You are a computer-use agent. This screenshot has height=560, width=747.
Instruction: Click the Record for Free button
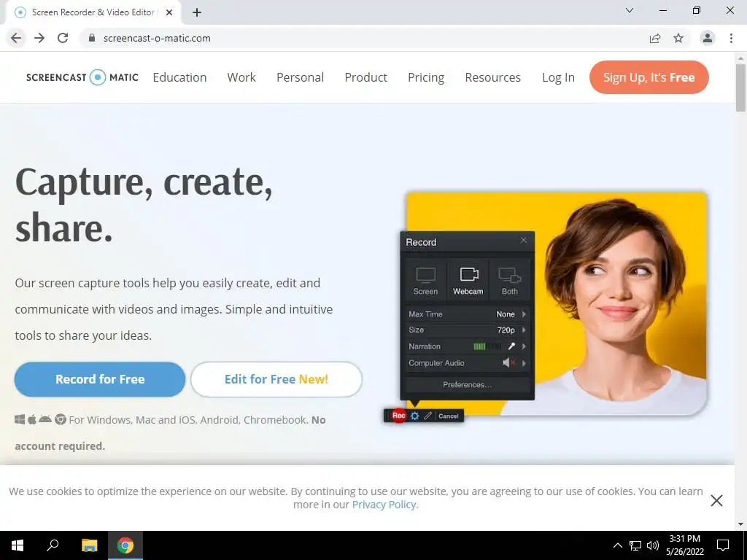[x=99, y=379]
